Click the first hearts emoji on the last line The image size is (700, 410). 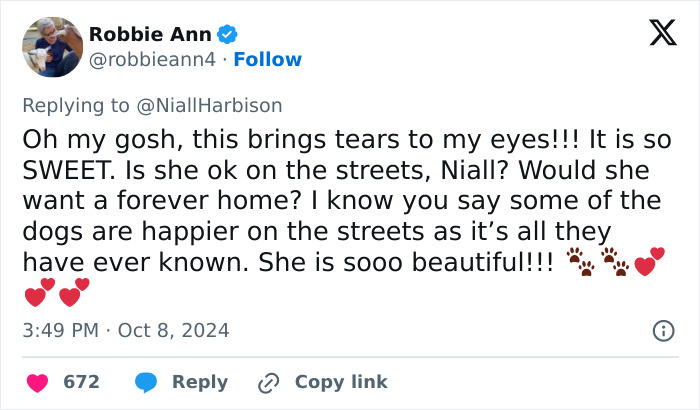point(39,292)
